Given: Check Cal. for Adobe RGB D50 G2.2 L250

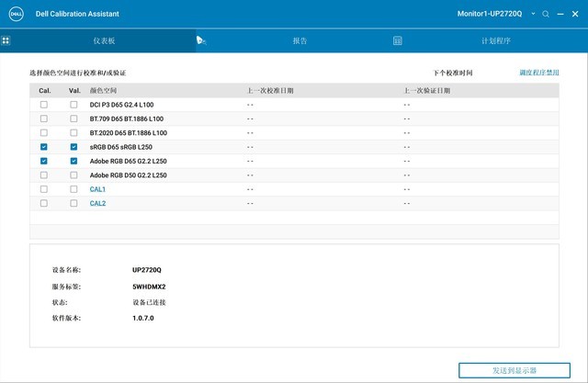Looking at the screenshot, I should click(x=44, y=175).
